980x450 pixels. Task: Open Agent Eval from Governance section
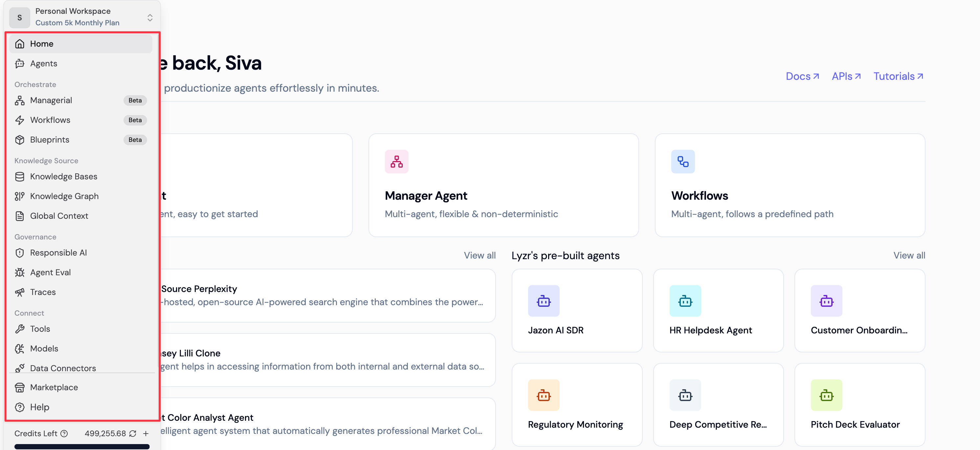[50, 273]
